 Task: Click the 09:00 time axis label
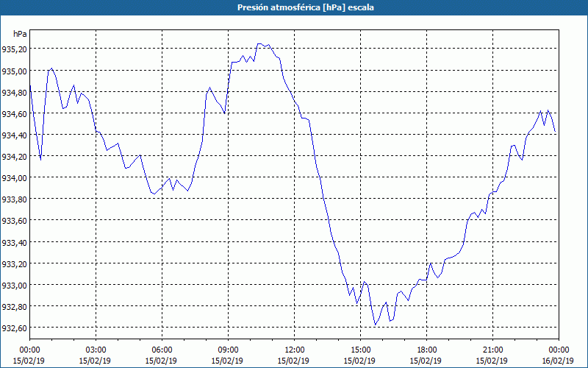tap(228, 350)
